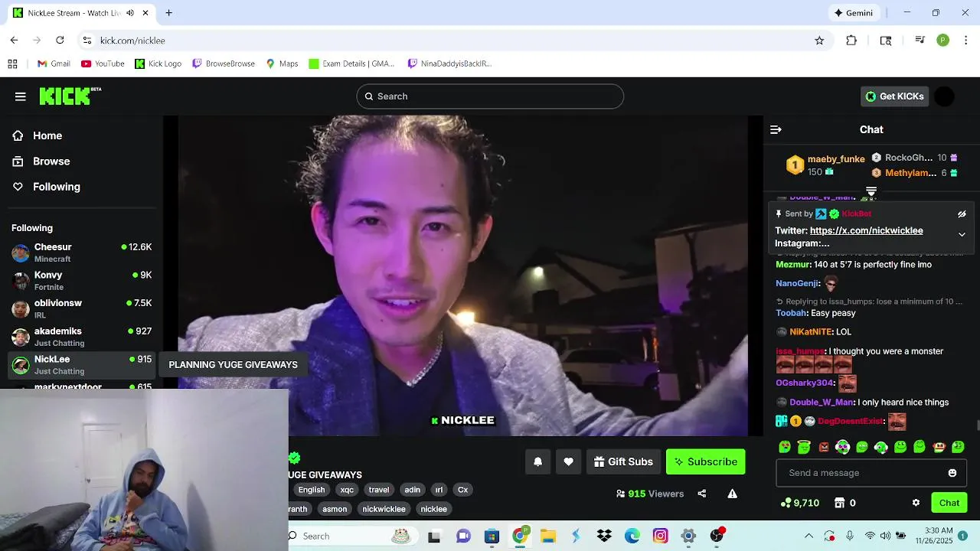Reload the page
This screenshot has height=551, width=980.
(x=60, y=41)
